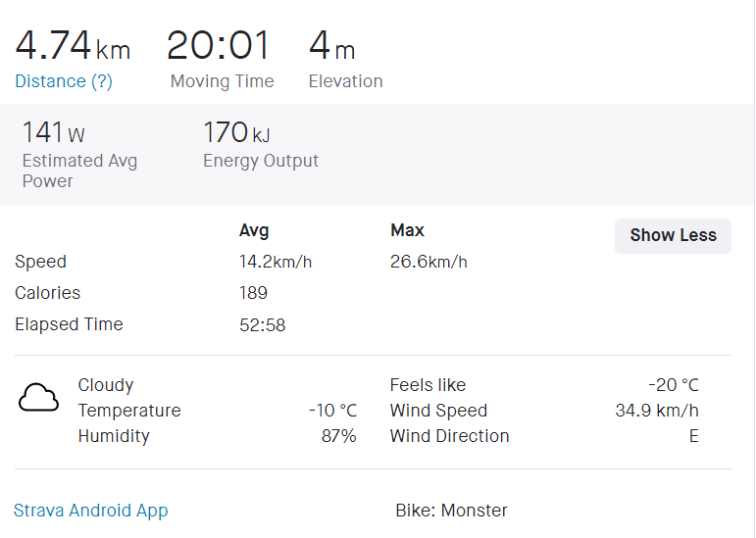The image size is (756, 538).
Task: Click the Avg column header
Action: (x=254, y=231)
